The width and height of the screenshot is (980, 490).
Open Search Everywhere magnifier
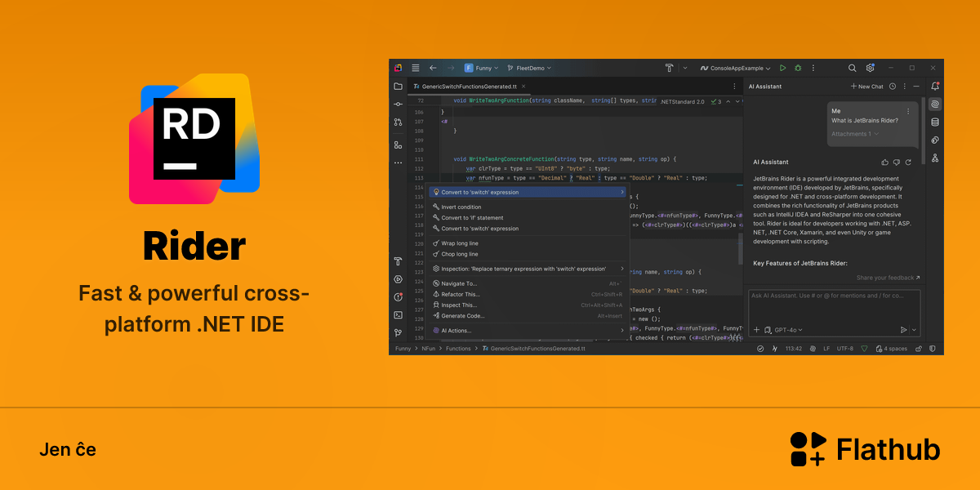pos(852,68)
